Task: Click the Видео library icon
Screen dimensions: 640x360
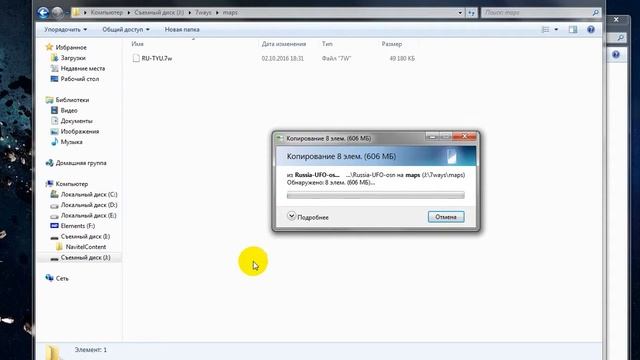Action: click(x=54, y=110)
